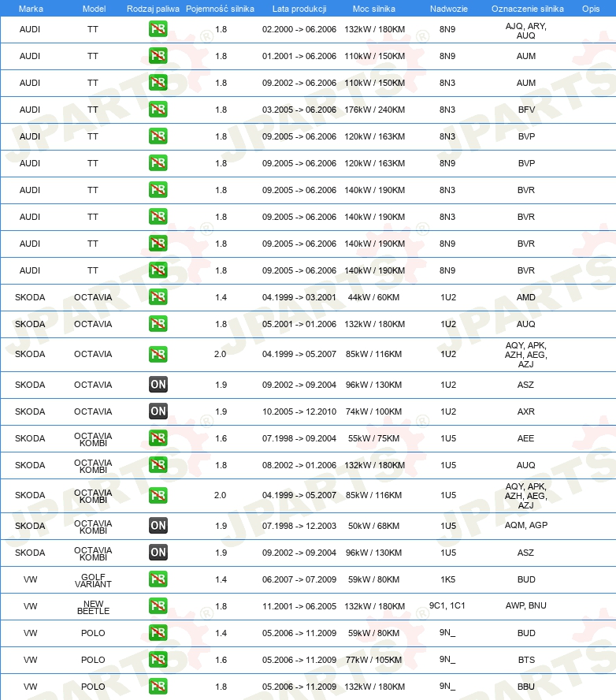Image resolution: width=616 pixels, height=700 pixels.
Task: Click the petrol icon in the 09.2002 AUM 8N3 row
Action: (x=158, y=83)
